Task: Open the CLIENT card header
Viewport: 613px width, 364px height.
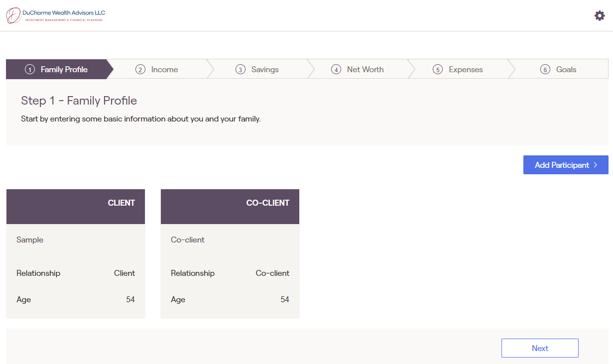Action: click(x=76, y=207)
